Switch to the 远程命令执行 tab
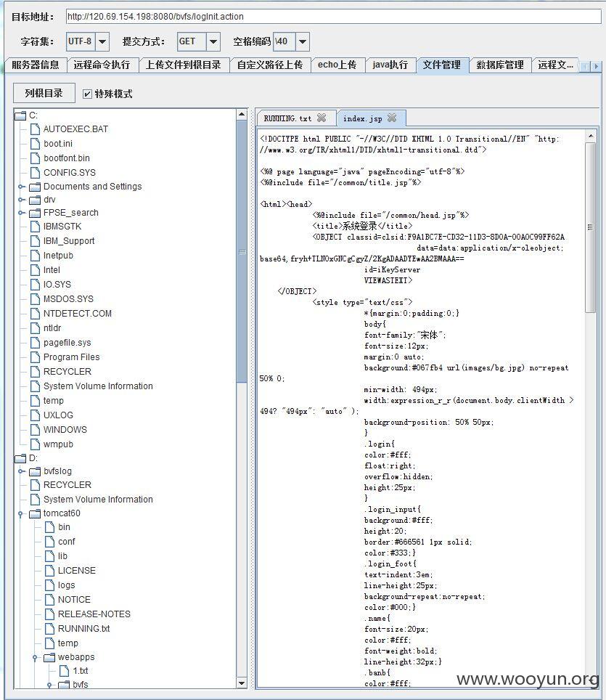This screenshot has width=606, height=700. (x=102, y=65)
